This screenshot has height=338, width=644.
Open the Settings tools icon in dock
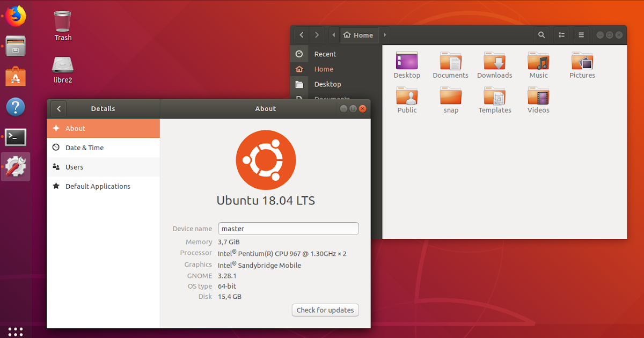pyautogui.click(x=16, y=167)
